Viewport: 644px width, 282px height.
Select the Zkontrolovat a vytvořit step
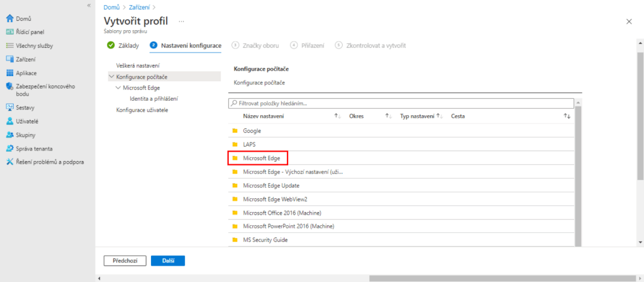pos(371,45)
